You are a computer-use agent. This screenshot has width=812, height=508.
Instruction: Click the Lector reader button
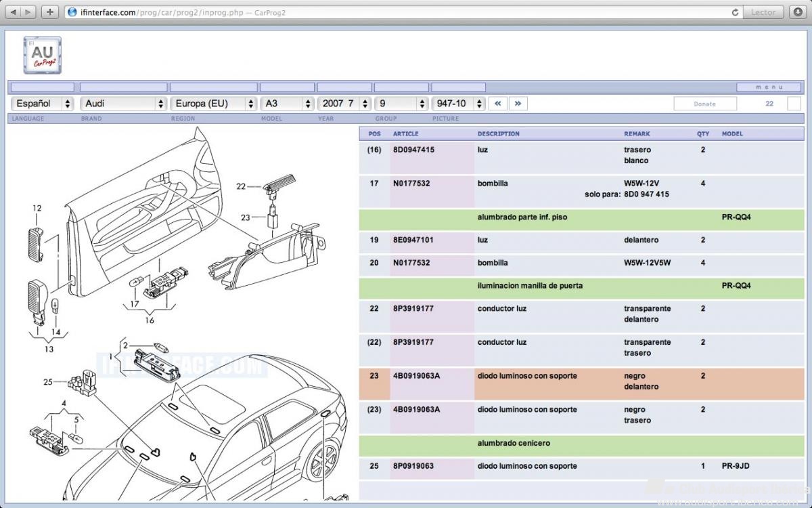(x=763, y=12)
